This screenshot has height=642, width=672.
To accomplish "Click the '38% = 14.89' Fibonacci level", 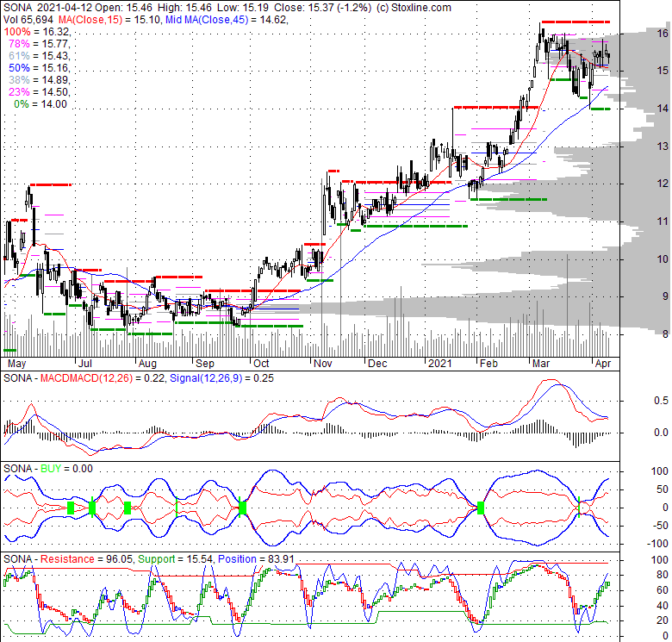I will [x=40, y=80].
